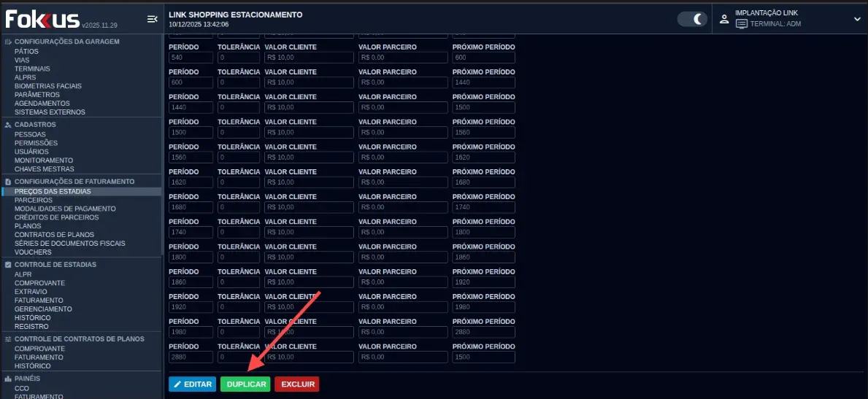Click the Período field showing 2880

191,357
